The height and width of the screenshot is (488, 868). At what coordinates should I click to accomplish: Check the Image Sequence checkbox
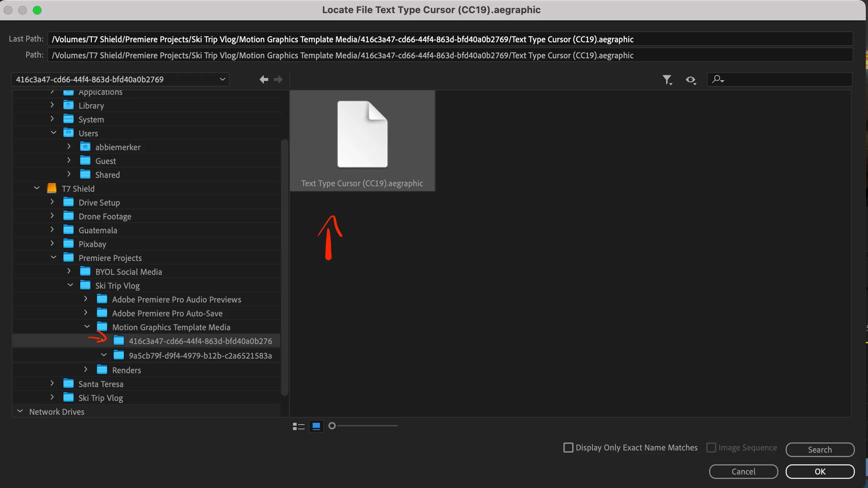(711, 448)
